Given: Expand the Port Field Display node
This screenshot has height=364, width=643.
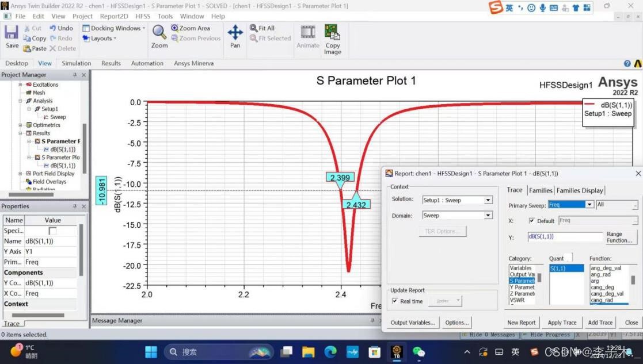Looking at the screenshot, I should [x=20, y=174].
